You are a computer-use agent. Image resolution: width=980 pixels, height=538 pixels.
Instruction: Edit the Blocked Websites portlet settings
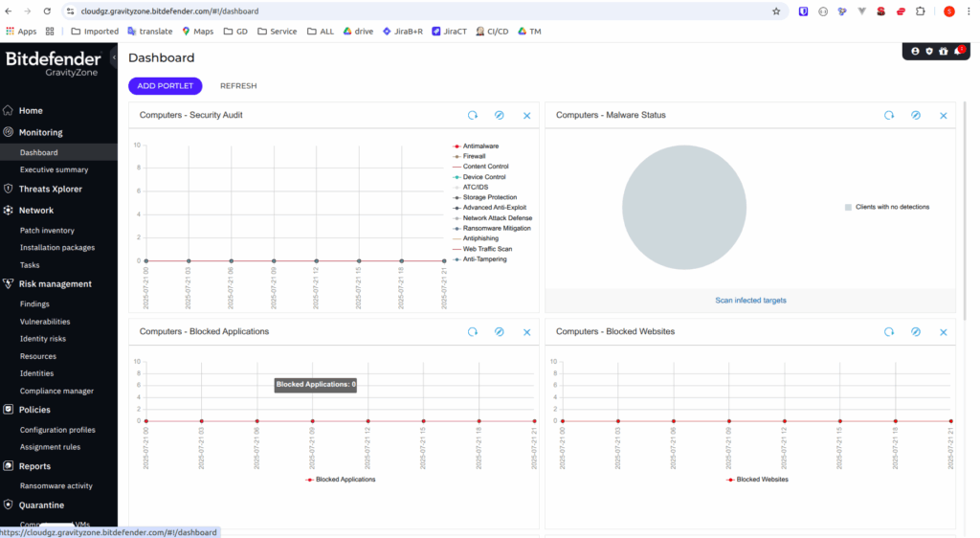point(916,332)
